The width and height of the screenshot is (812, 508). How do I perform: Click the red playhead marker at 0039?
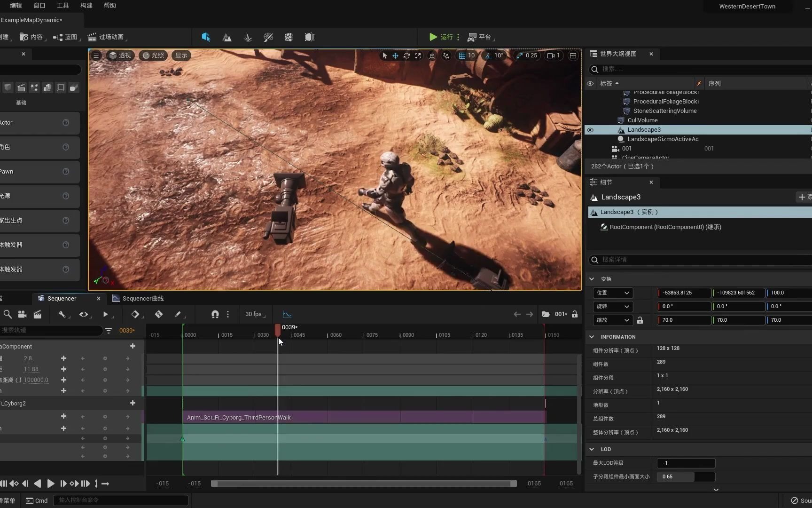[x=278, y=330]
